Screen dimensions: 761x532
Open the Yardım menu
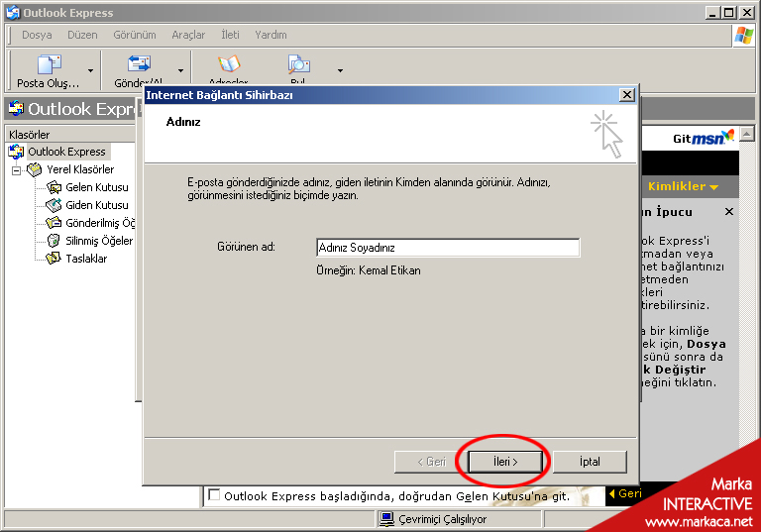pyautogui.click(x=271, y=35)
